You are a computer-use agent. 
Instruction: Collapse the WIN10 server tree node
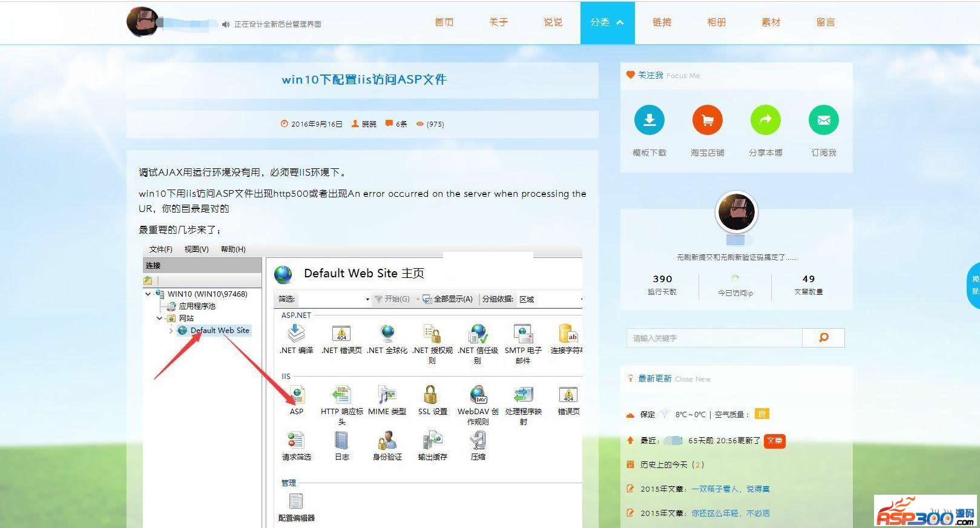148,294
